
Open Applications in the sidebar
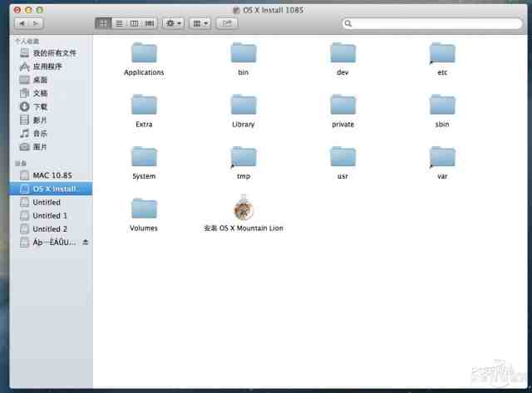51,66
